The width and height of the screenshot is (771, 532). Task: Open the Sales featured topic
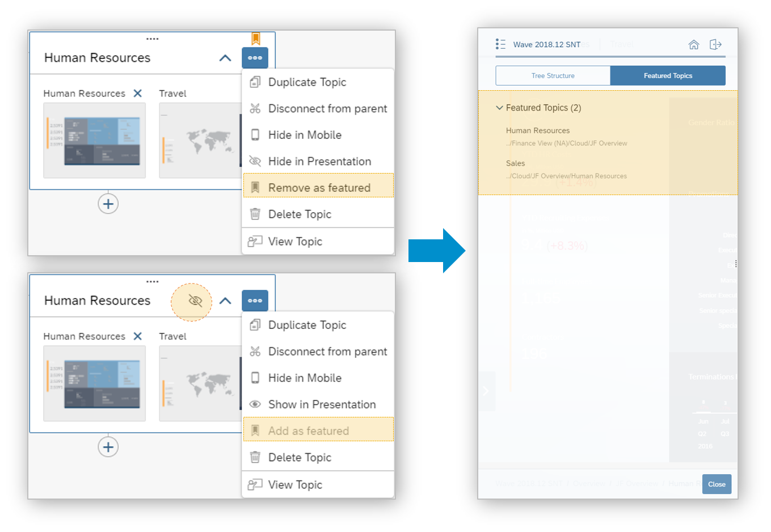[515, 163]
